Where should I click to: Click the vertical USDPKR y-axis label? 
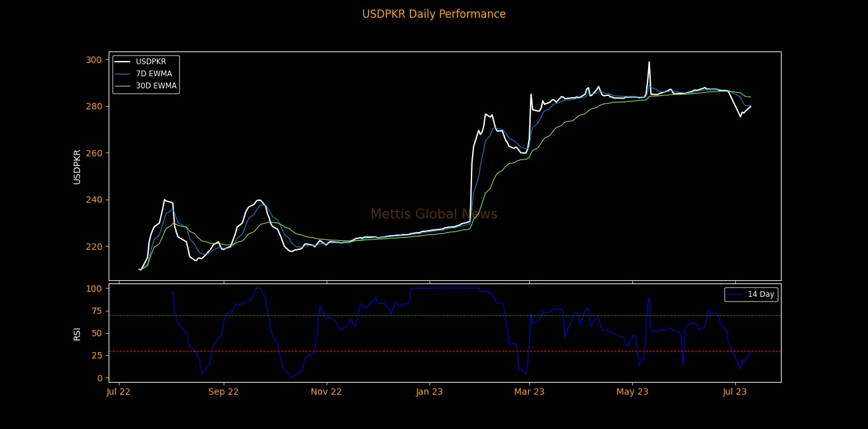click(77, 167)
